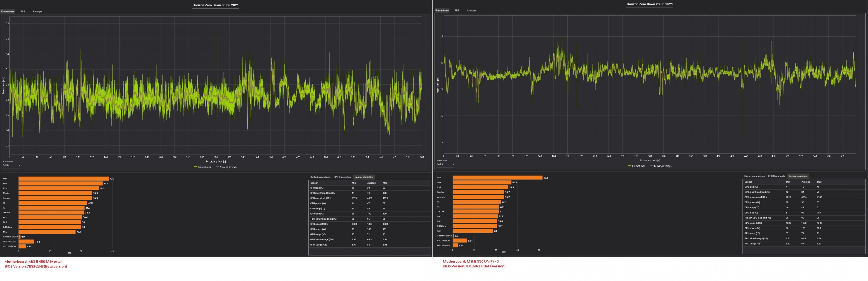Select Frametimes tab in 23.06.2021 window
Viewport: 868px width, 281px height.
pyautogui.click(x=442, y=10)
